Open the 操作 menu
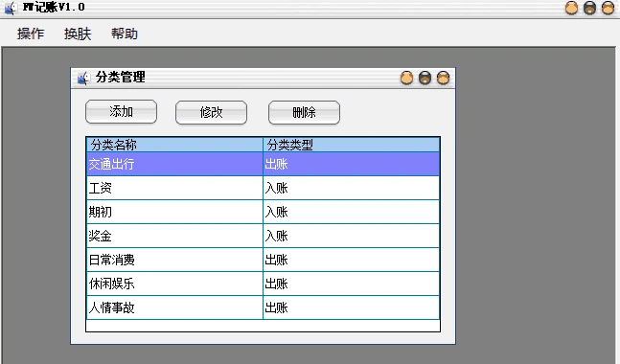The width and height of the screenshot is (620, 364). [x=31, y=34]
